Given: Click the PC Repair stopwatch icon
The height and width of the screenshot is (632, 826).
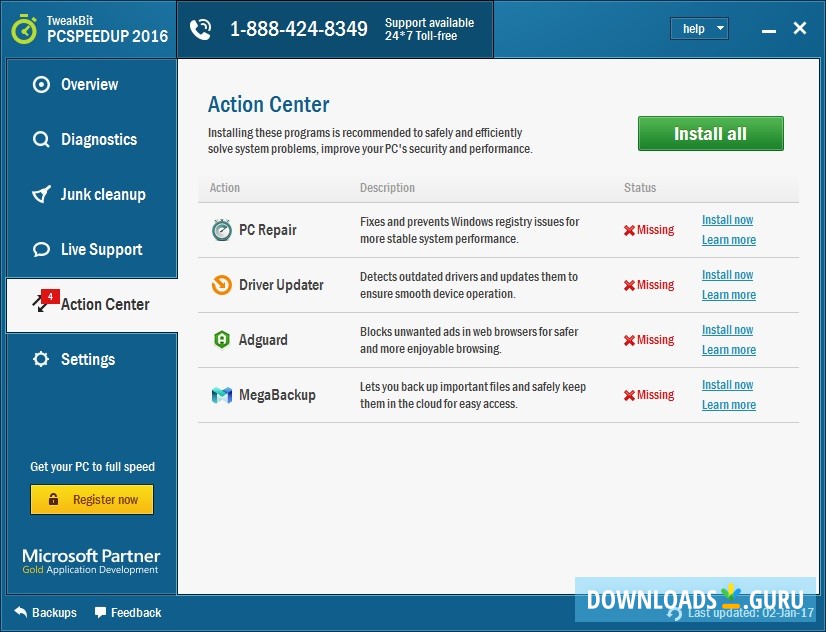Looking at the screenshot, I should pos(222,230).
